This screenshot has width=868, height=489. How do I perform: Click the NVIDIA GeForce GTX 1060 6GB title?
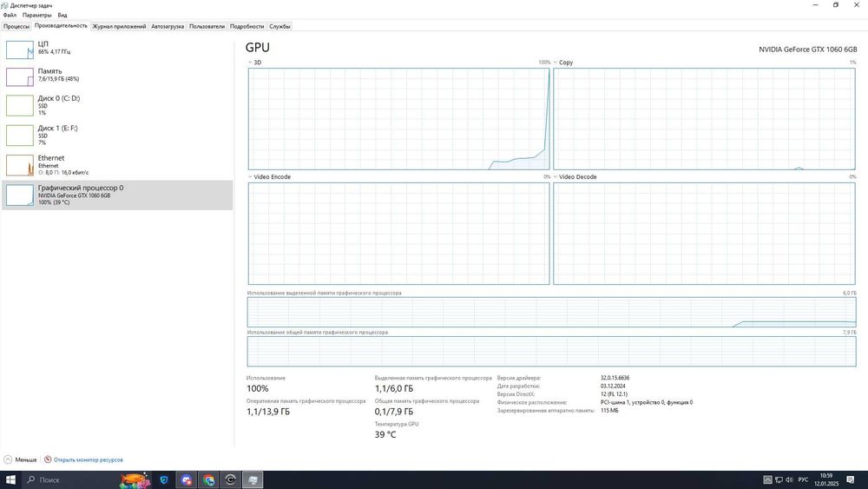(x=807, y=50)
